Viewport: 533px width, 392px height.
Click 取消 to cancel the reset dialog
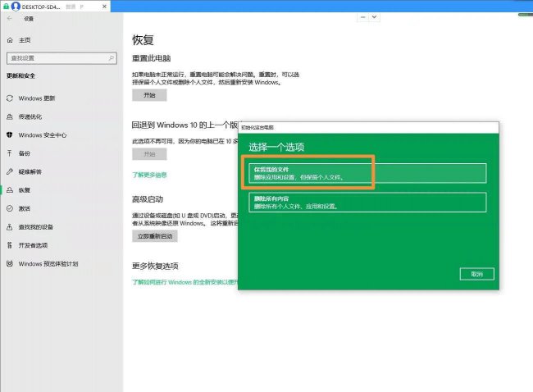pos(477,274)
